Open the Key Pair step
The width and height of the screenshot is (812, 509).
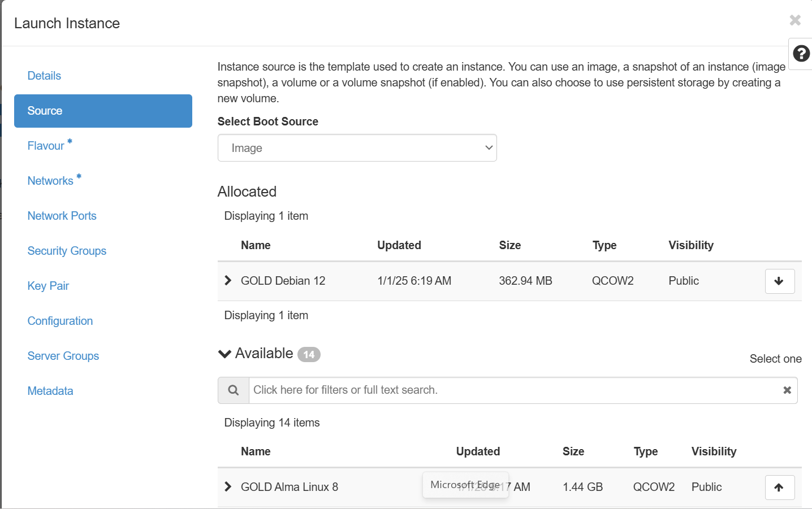pyautogui.click(x=48, y=286)
